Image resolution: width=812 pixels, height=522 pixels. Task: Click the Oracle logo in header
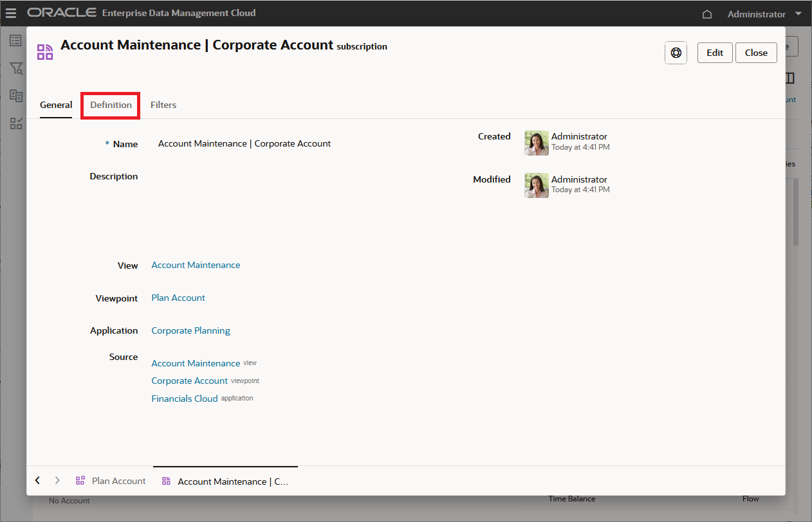pos(62,13)
